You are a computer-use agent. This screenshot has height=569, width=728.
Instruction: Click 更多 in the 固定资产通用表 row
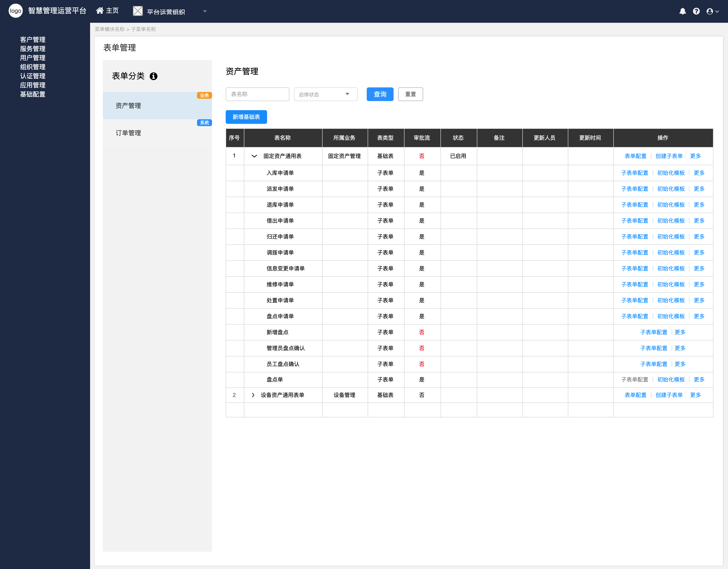click(x=695, y=156)
